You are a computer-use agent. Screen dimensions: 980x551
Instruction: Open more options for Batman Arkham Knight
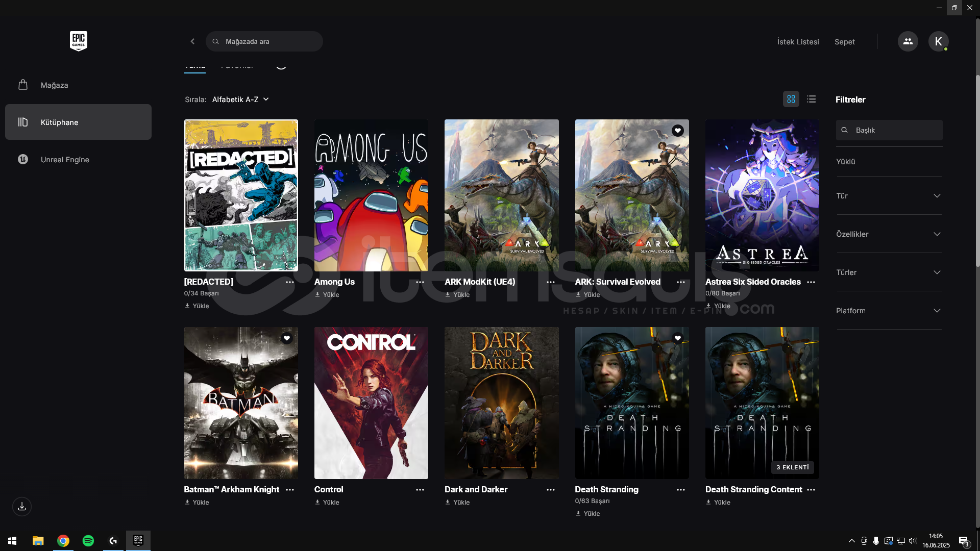click(x=290, y=490)
